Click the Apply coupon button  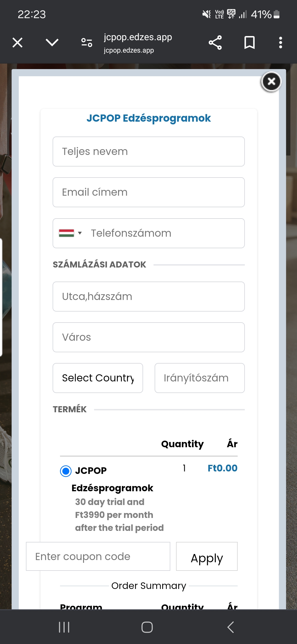[x=207, y=556]
